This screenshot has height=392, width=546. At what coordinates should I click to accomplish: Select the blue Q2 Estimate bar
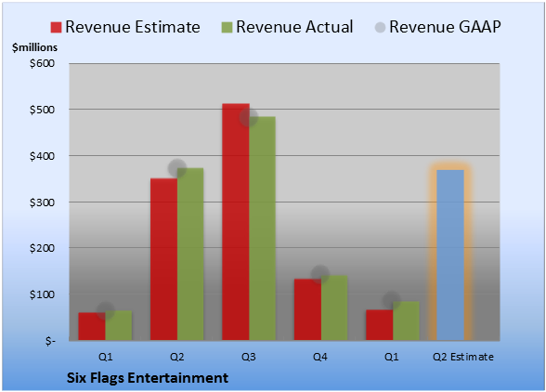450,255
